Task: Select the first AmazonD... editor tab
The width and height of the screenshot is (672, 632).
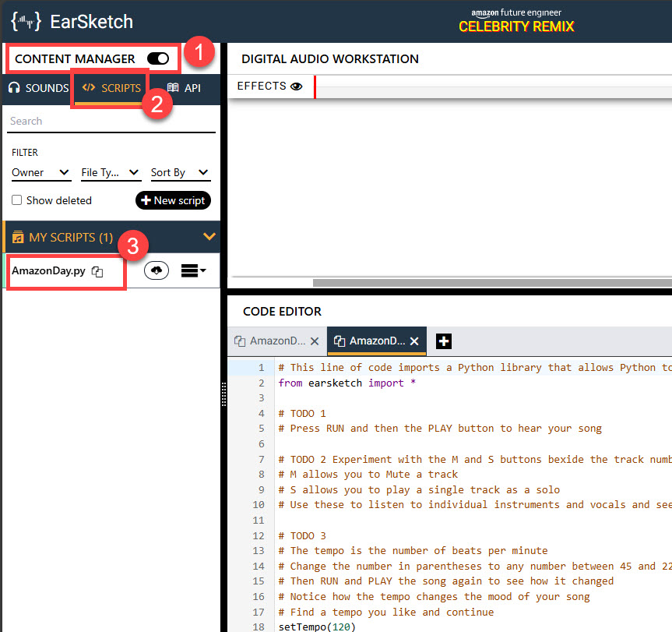Action: click(277, 341)
